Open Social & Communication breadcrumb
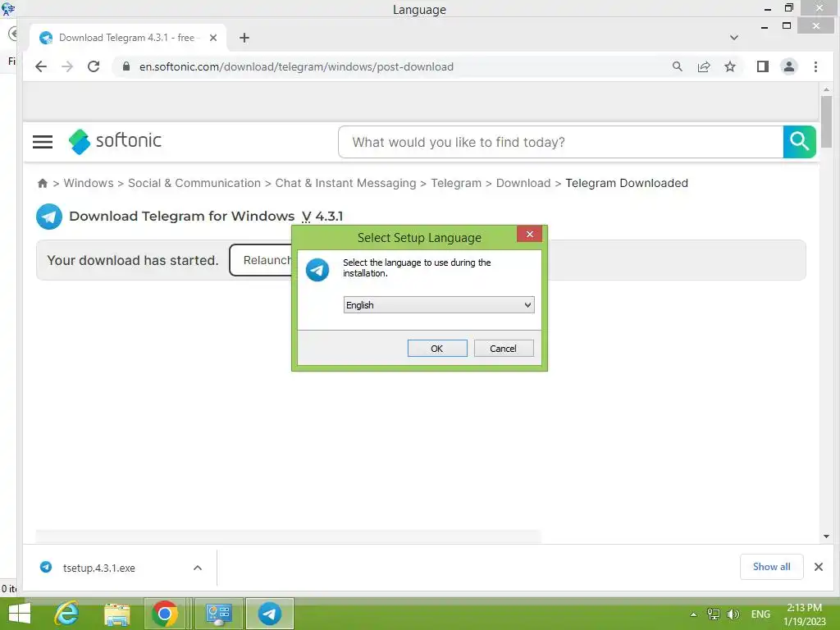Image resolution: width=840 pixels, height=630 pixels. click(194, 183)
